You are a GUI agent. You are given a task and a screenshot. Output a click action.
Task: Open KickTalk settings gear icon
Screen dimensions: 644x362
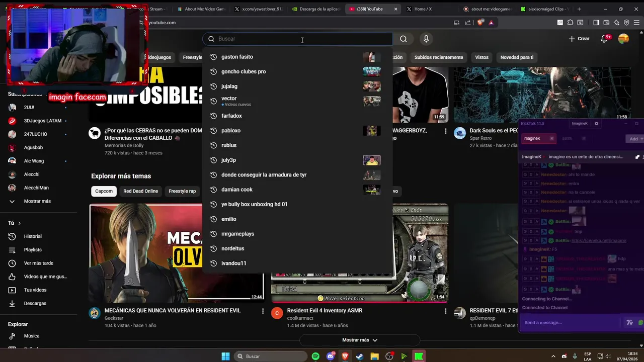click(597, 124)
